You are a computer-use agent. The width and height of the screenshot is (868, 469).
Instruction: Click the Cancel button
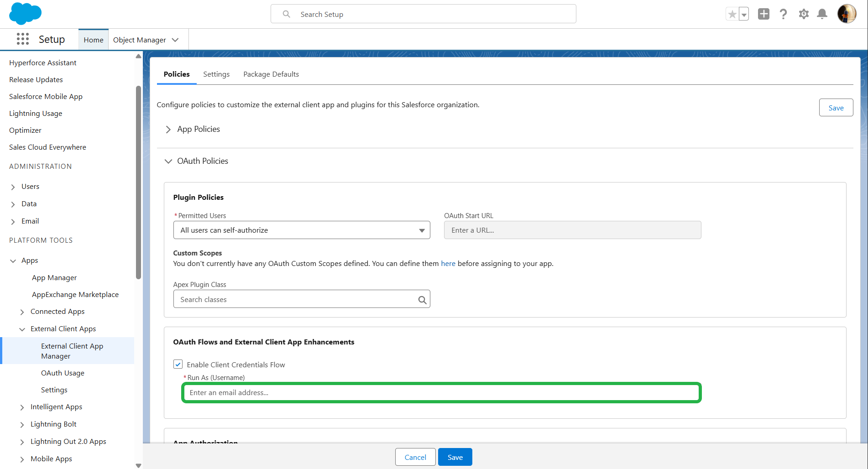point(415,457)
